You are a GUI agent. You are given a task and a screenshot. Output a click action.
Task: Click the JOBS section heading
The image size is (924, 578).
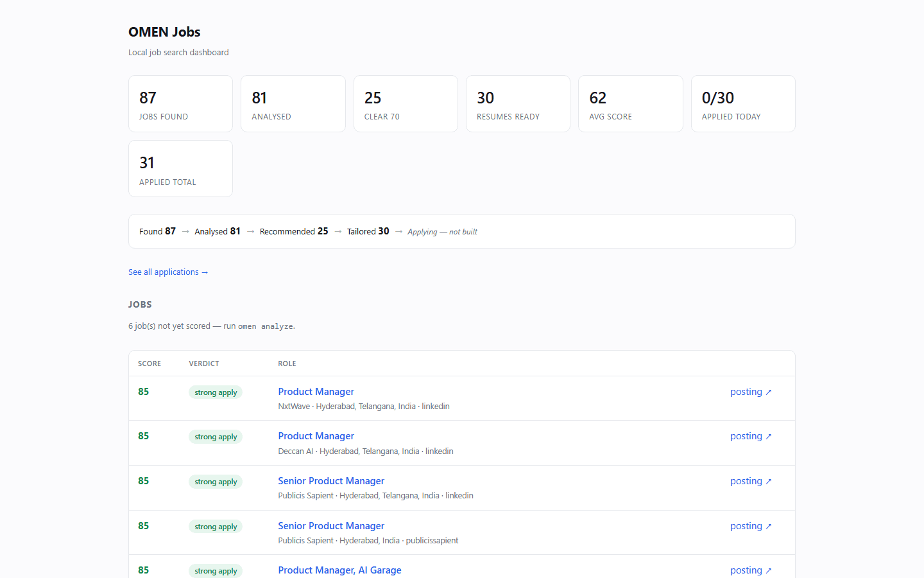tap(140, 304)
